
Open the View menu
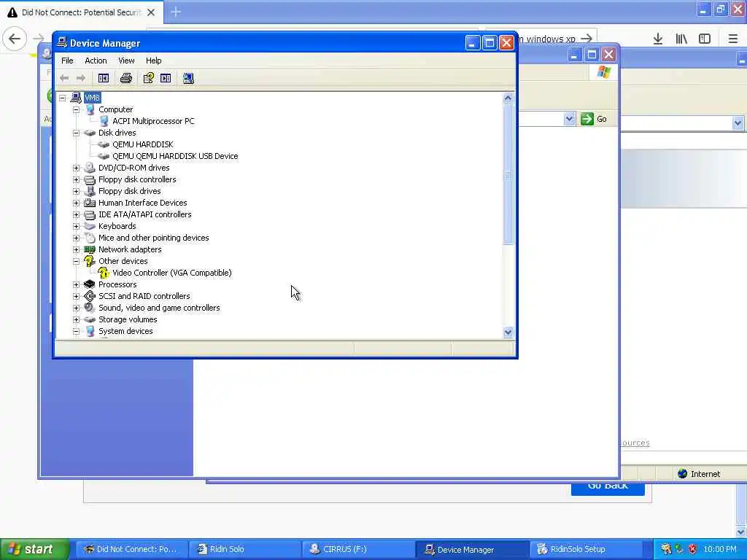pos(126,61)
